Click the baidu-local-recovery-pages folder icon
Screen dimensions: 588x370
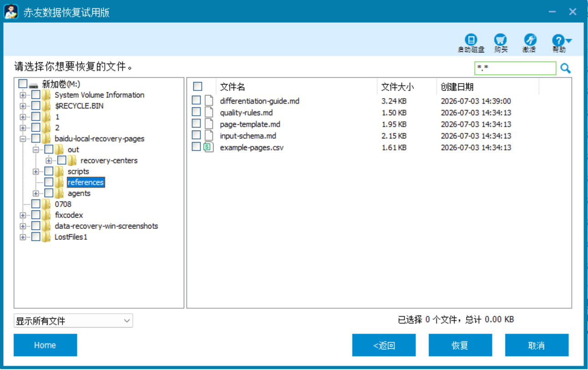click(46, 139)
